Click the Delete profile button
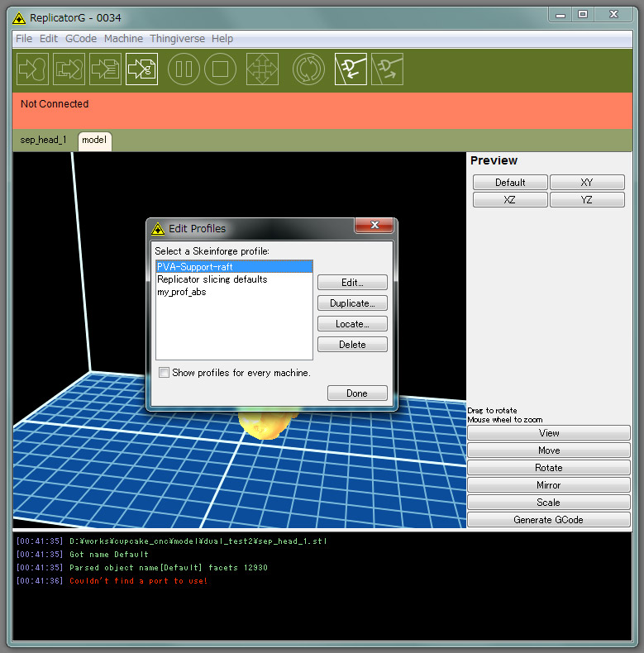The width and height of the screenshot is (644, 653). [x=352, y=345]
